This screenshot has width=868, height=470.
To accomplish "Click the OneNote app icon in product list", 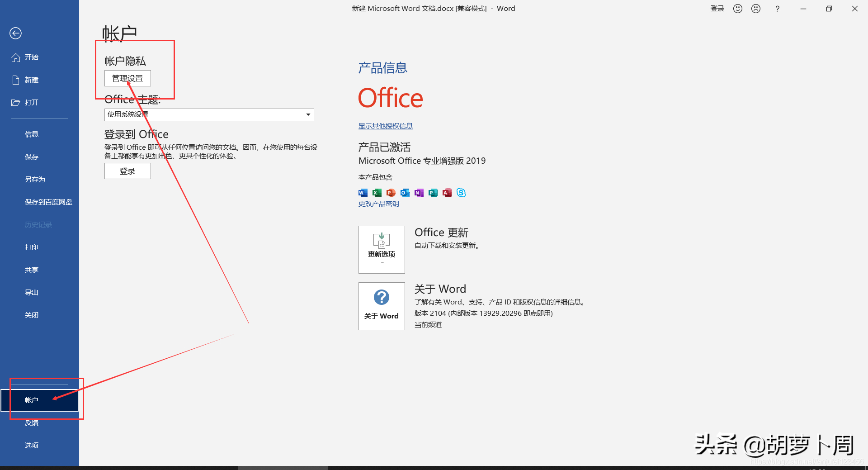I will click(419, 193).
